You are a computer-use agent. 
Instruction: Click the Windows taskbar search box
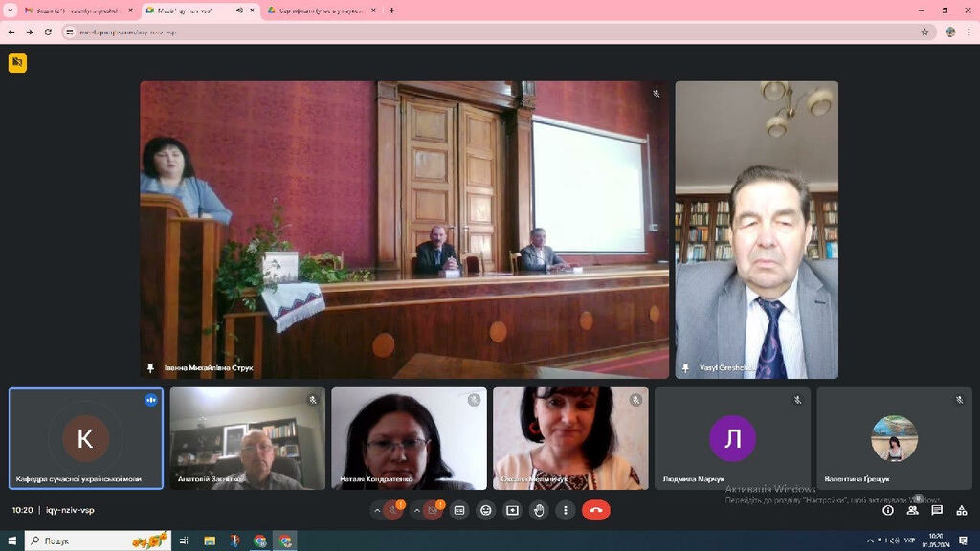(96, 541)
